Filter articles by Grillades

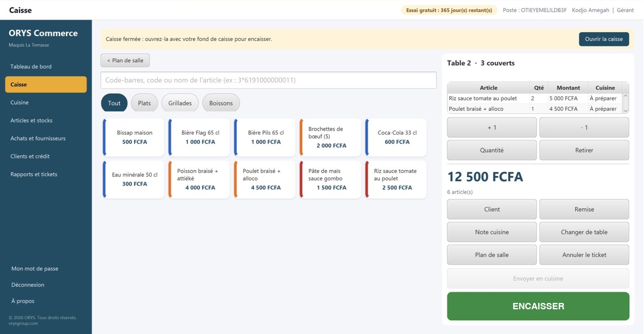(x=180, y=103)
